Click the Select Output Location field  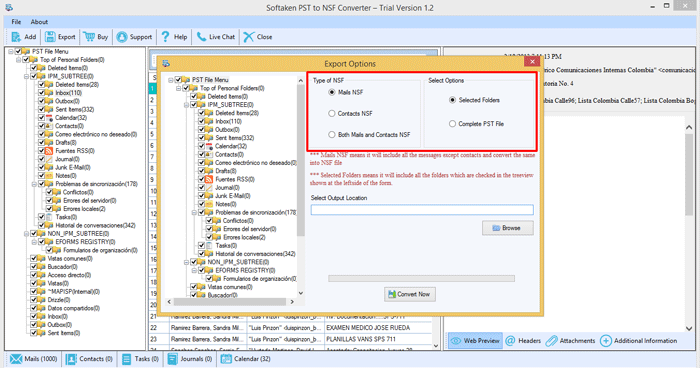click(422, 210)
